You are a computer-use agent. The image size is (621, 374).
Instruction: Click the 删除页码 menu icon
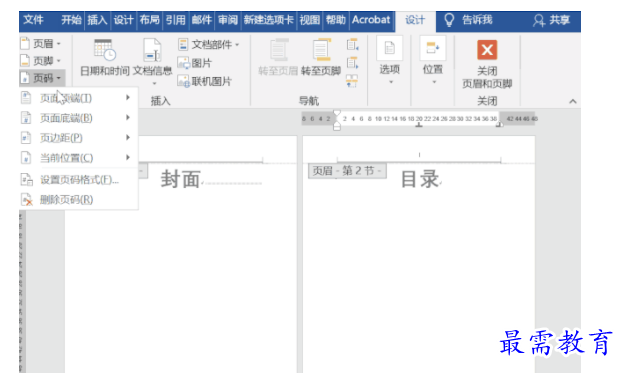pos(27,200)
